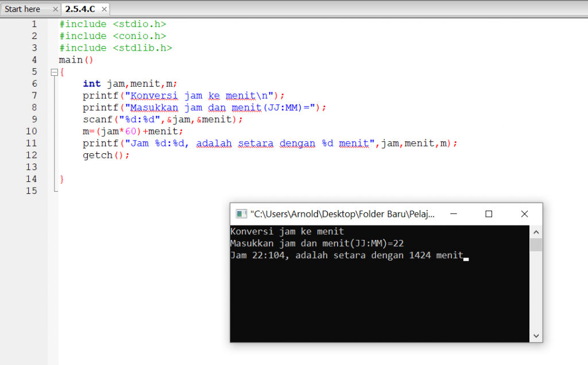Click on '#include <stdio.h>' line
The image size is (588, 365).
pyautogui.click(x=113, y=24)
